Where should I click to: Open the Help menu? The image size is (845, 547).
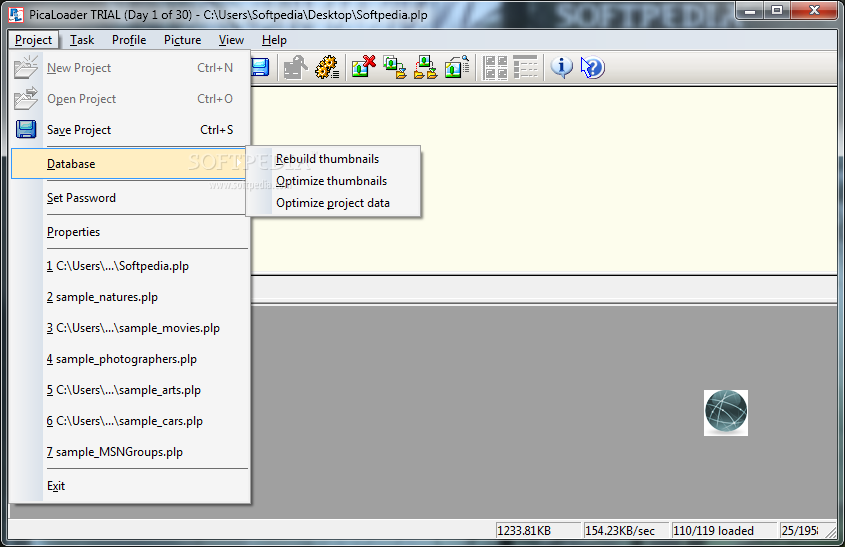[x=274, y=40]
